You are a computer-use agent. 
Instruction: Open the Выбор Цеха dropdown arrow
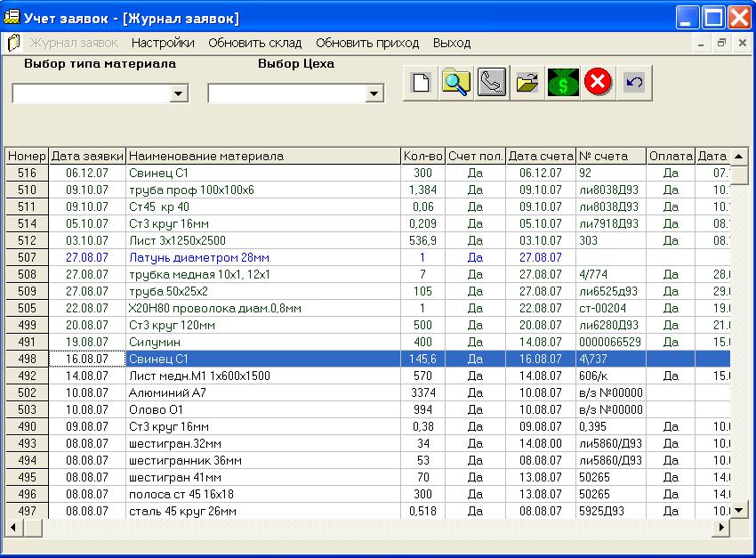click(x=374, y=93)
